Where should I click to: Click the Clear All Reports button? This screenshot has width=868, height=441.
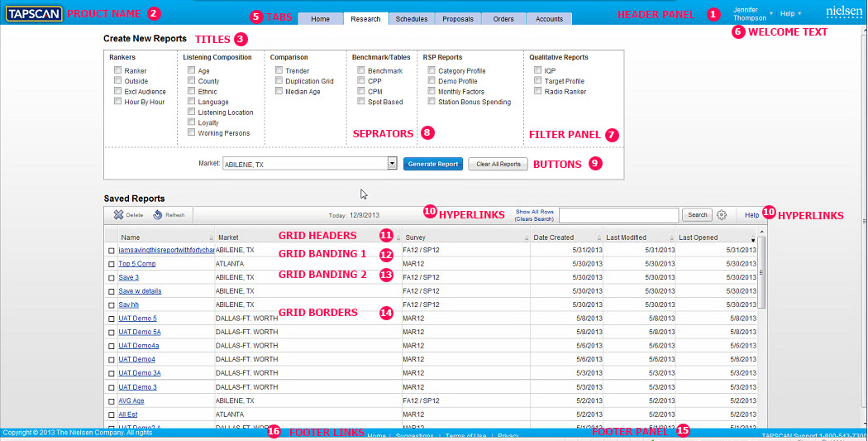click(498, 164)
